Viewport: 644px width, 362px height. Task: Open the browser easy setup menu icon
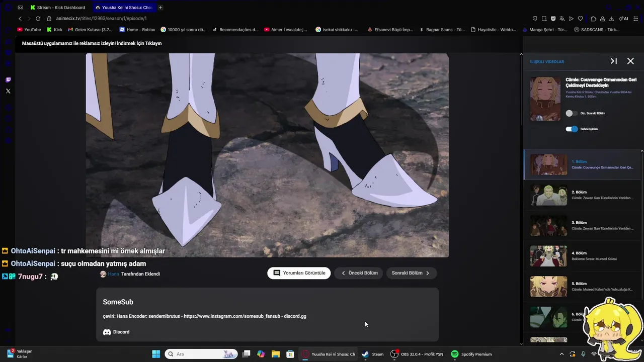(636, 19)
